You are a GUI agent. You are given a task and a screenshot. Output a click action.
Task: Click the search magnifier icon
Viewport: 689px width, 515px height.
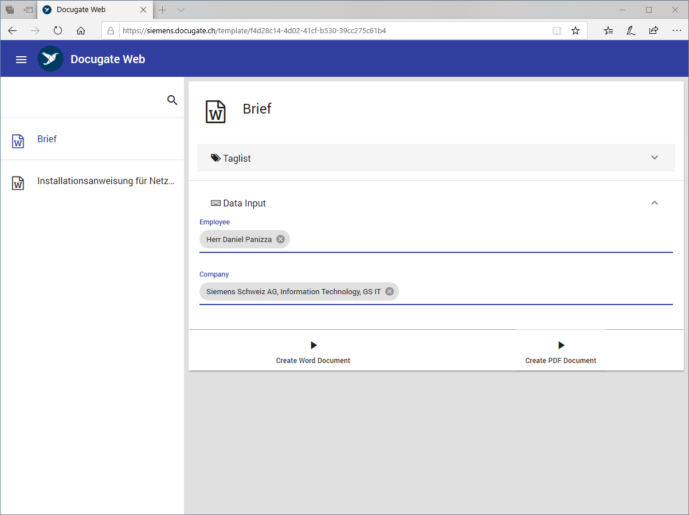(x=172, y=100)
